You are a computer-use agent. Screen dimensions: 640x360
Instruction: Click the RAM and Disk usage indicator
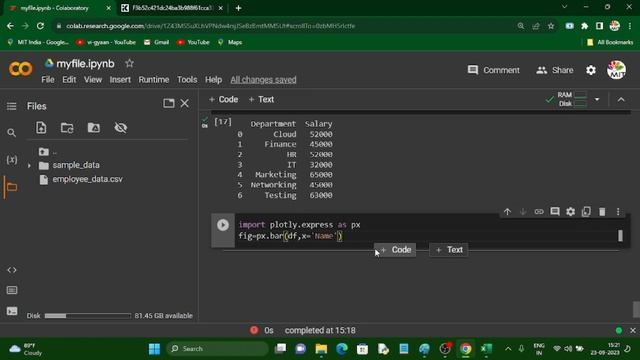pyautogui.click(x=572, y=100)
